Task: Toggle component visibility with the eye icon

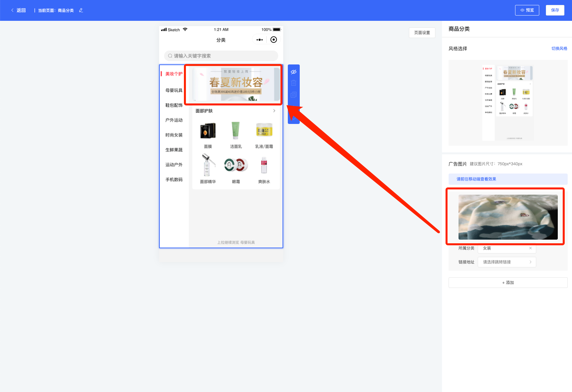Action: click(293, 72)
